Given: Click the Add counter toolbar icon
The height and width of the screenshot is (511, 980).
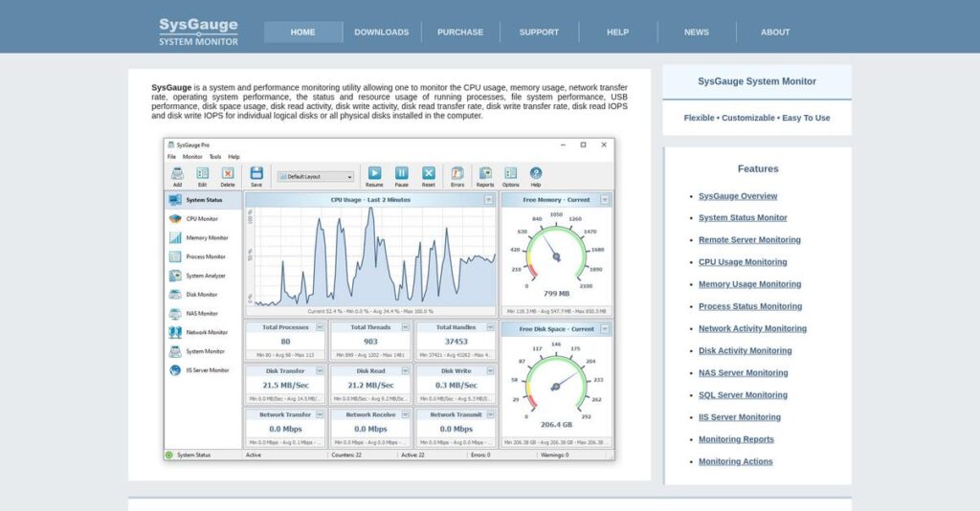Looking at the screenshot, I should pyautogui.click(x=177, y=173).
